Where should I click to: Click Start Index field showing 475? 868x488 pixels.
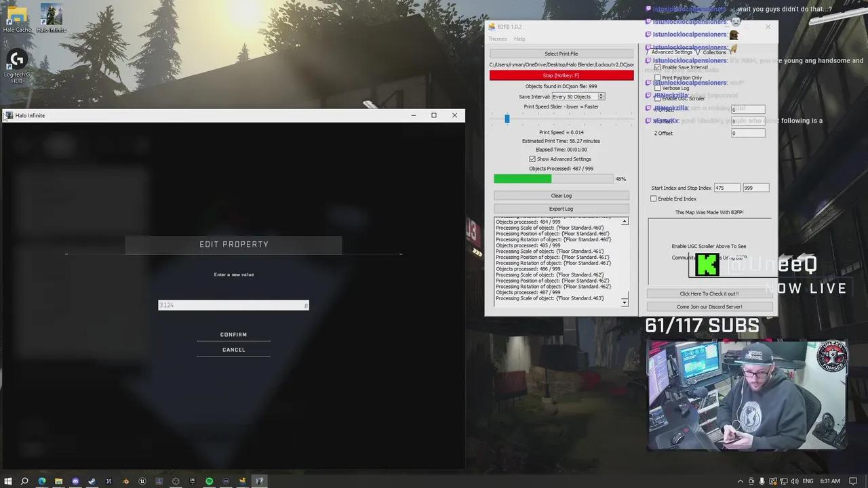[x=727, y=188]
